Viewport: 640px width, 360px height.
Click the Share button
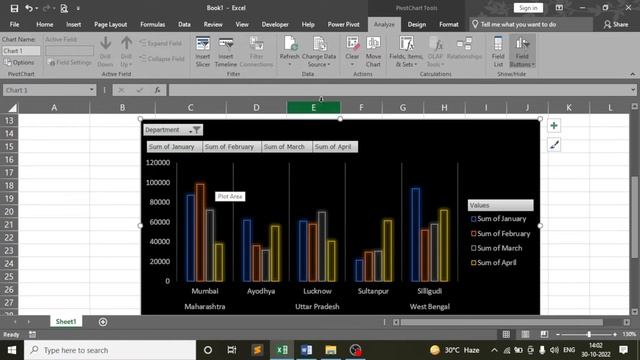[616, 24]
